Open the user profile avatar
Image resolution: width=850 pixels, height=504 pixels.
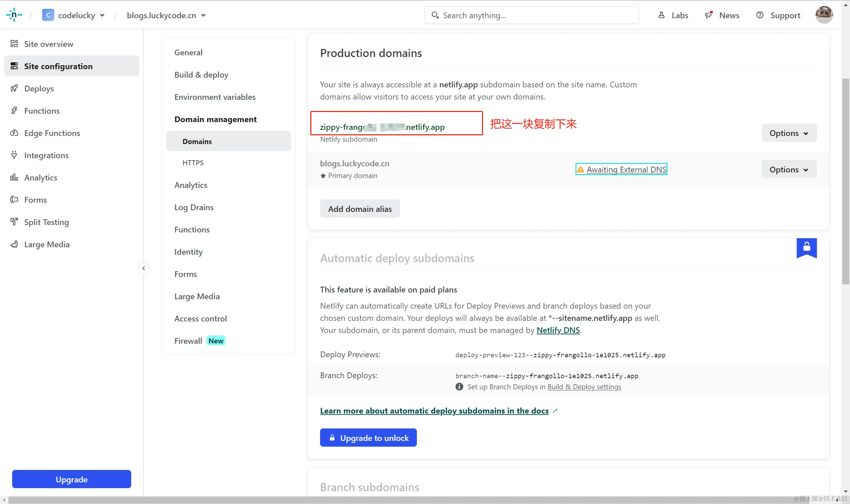click(824, 15)
